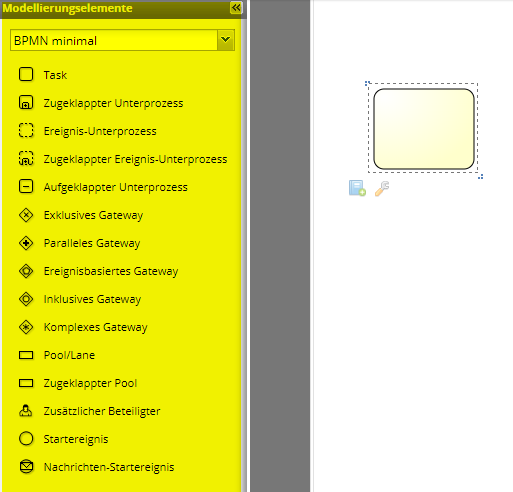Select Ereignisbasiertes Gateway from the list
The width and height of the screenshot is (513, 492).
(x=111, y=271)
